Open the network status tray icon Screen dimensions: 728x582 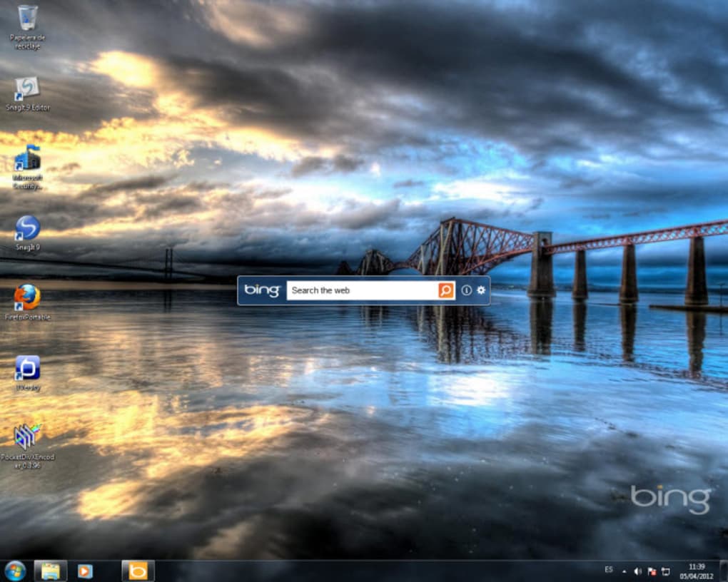click(665, 571)
